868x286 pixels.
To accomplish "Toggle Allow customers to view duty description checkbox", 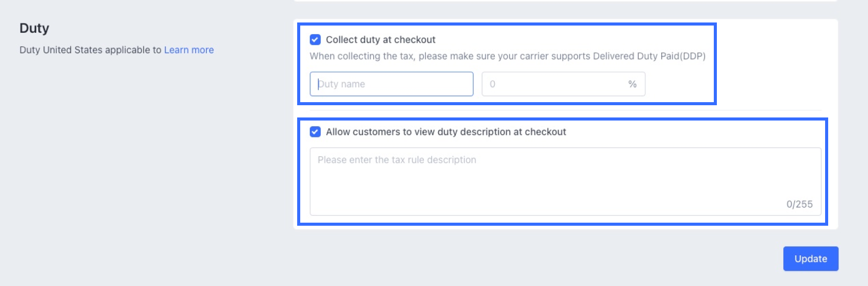I will [315, 132].
